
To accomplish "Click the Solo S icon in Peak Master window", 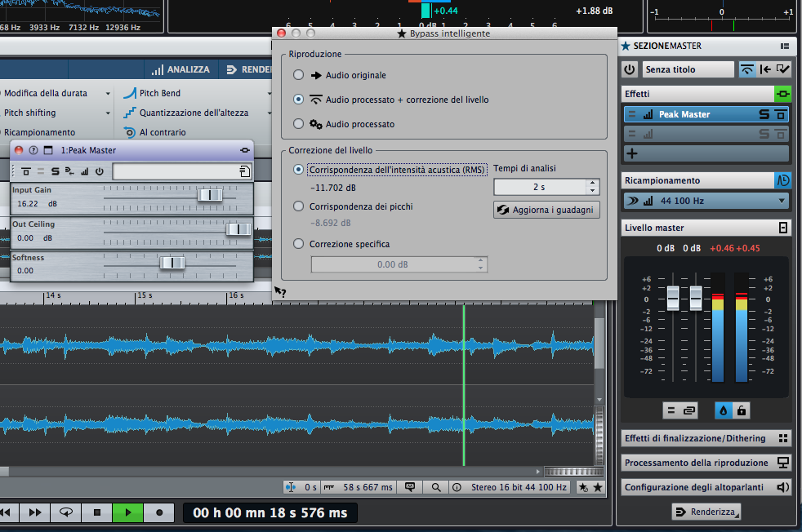I will click(56, 171).
